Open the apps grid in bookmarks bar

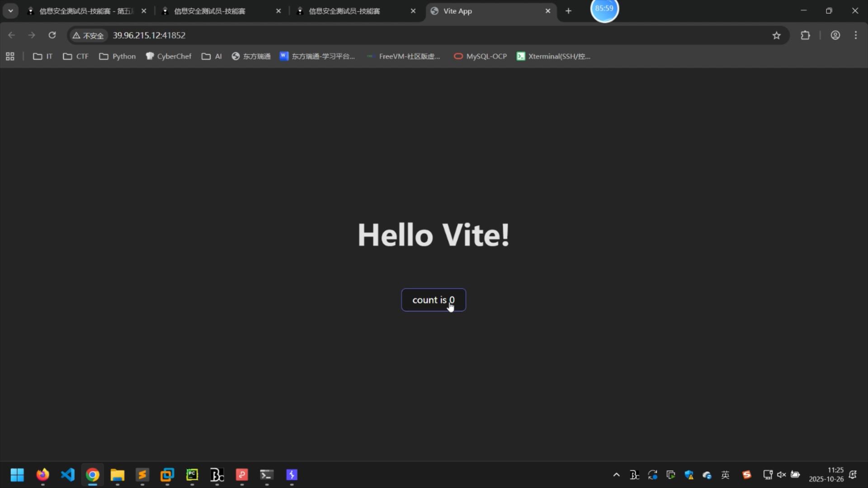coord(10,56)
